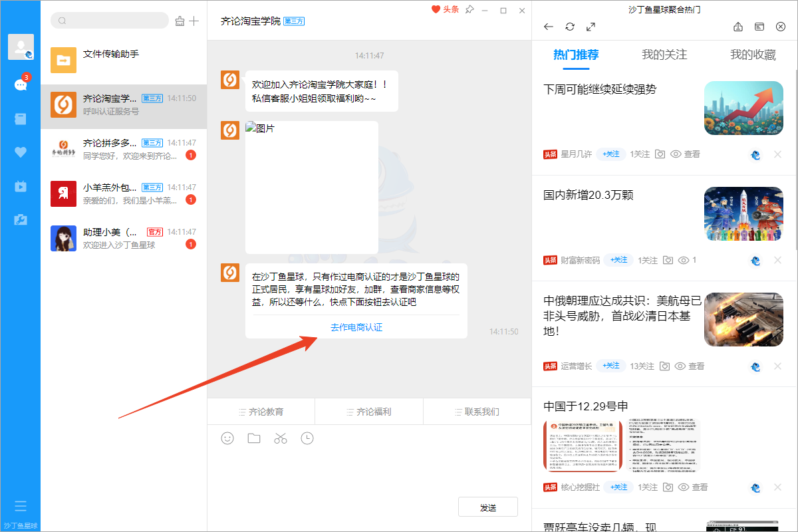Switch to the 我的关注 tab
The image size is (798, 532).
[x=663, y=57]
